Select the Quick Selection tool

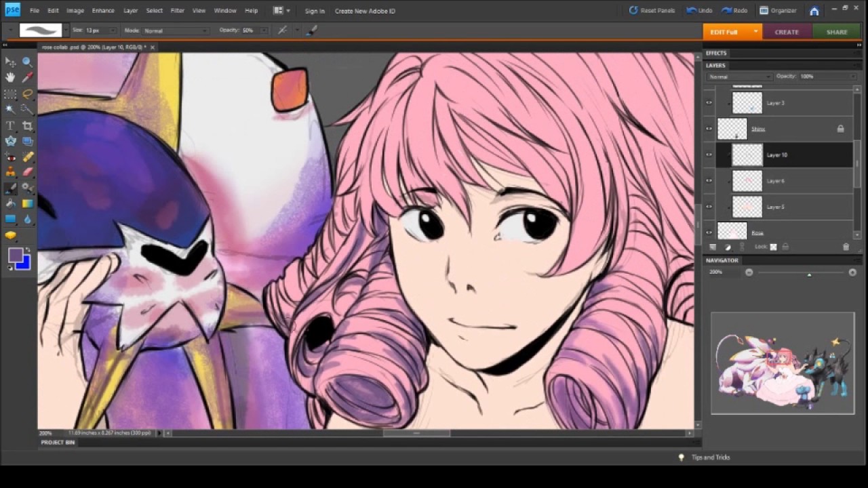27,109
